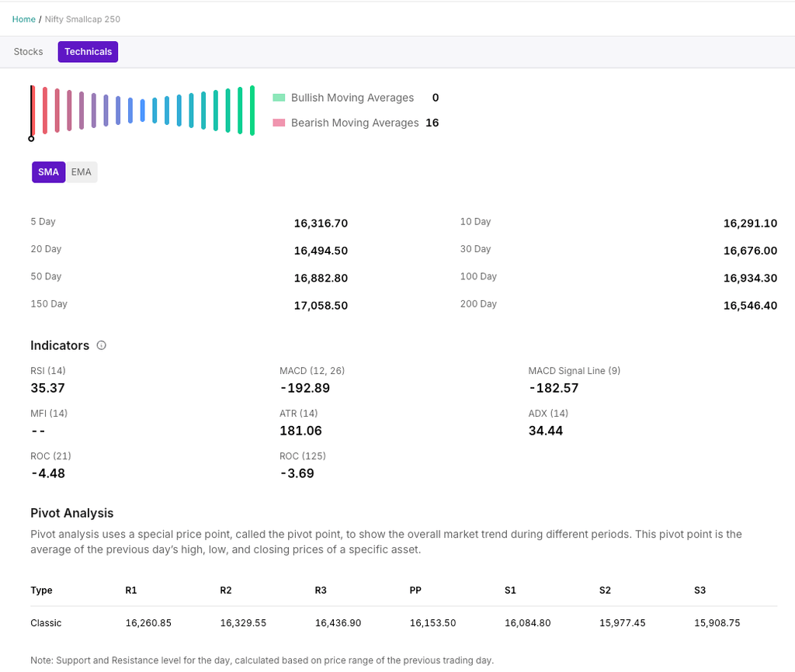Select the Technicals tab

pos(88,52)
